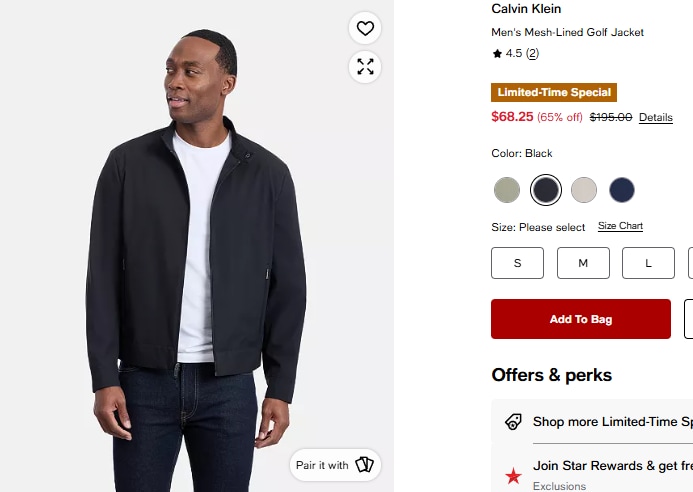Click the red Star Rewards star icon
693x492 pixels.
(x=513, y=476)
